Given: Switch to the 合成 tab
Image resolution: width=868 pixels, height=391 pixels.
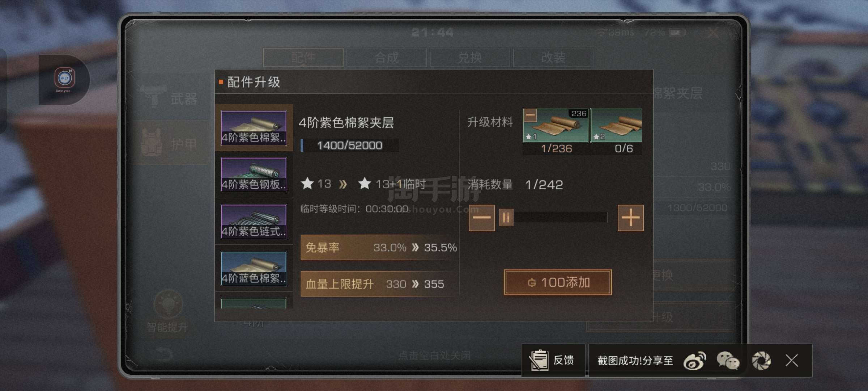Looking at the screenshot, I should pos(387,58).
